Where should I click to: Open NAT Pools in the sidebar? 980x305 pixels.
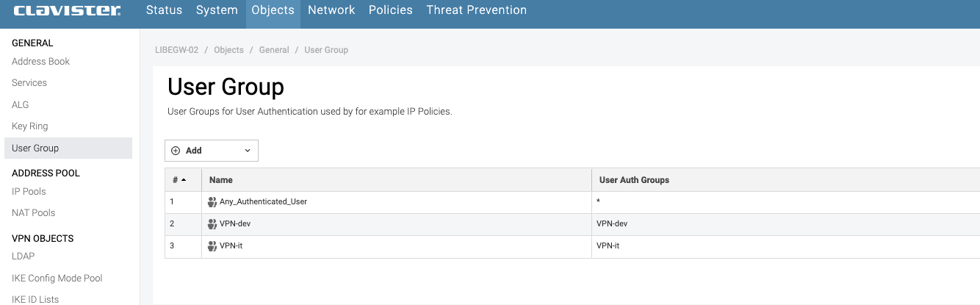34,213
